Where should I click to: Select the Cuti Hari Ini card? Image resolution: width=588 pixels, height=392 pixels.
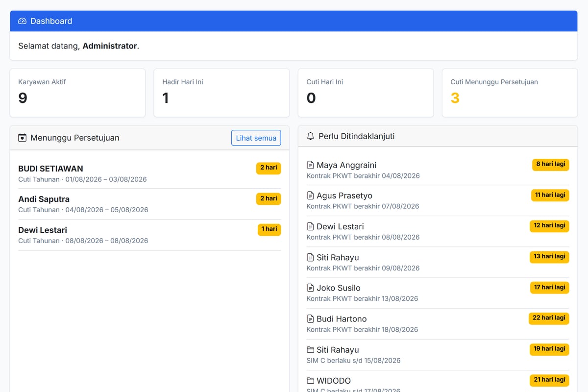coord(366,93)
